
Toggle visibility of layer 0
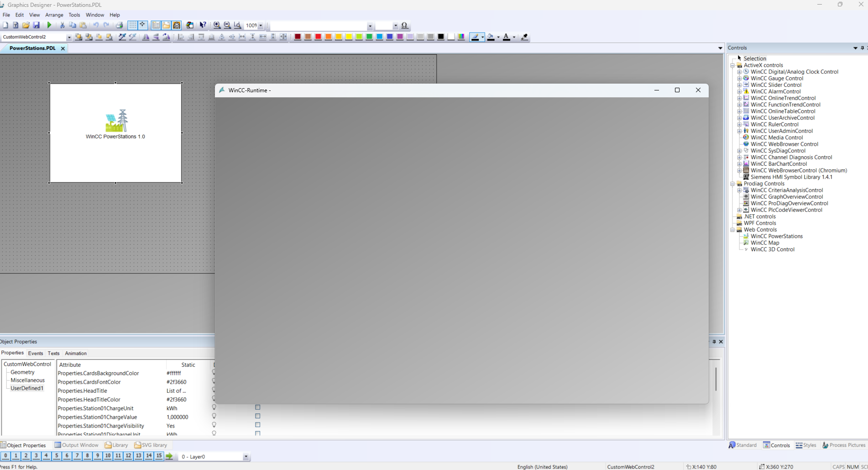5,456
